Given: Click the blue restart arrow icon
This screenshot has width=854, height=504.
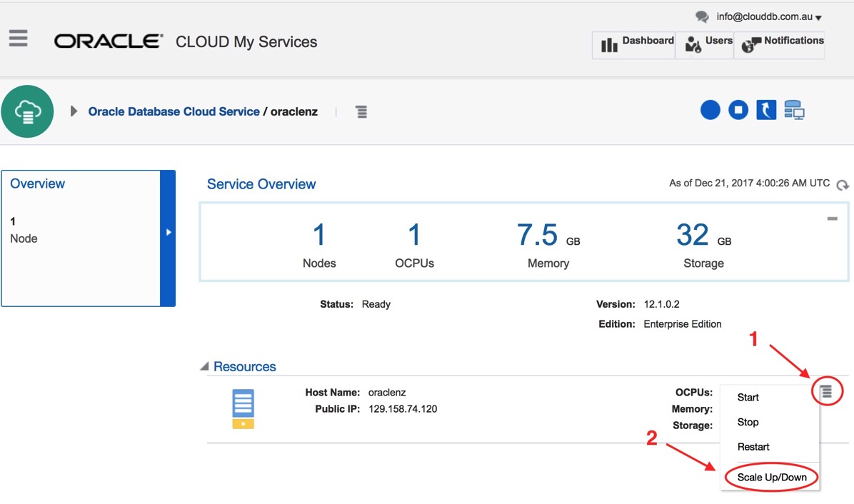Looking at the screenshot, I should [766, 110].
